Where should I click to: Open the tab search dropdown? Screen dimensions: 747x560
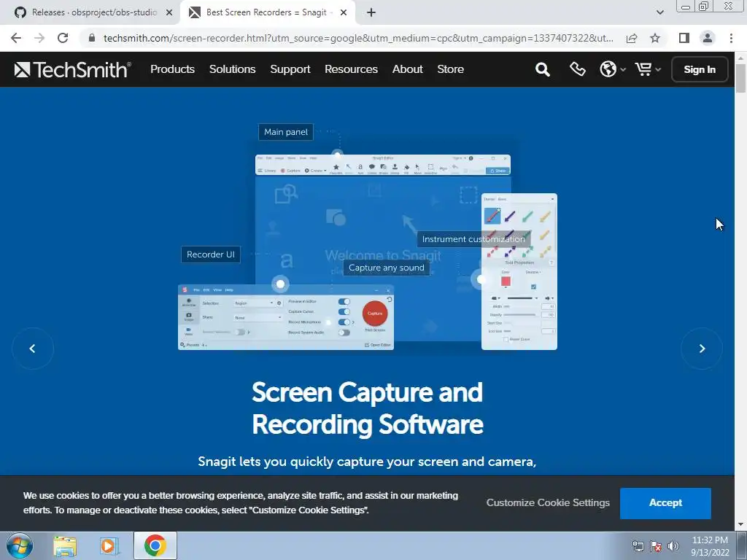pyautogui.click(x=659, y=13)
